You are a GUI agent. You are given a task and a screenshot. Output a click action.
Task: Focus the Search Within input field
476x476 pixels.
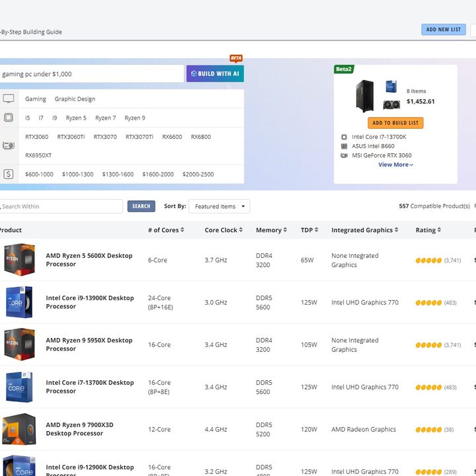(61, 206)
